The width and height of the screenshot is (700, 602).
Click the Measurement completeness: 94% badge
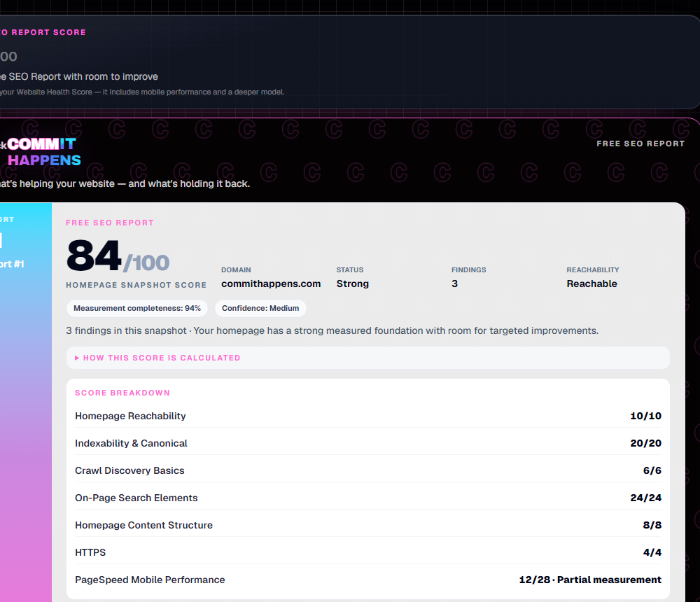tap(137, 308)
